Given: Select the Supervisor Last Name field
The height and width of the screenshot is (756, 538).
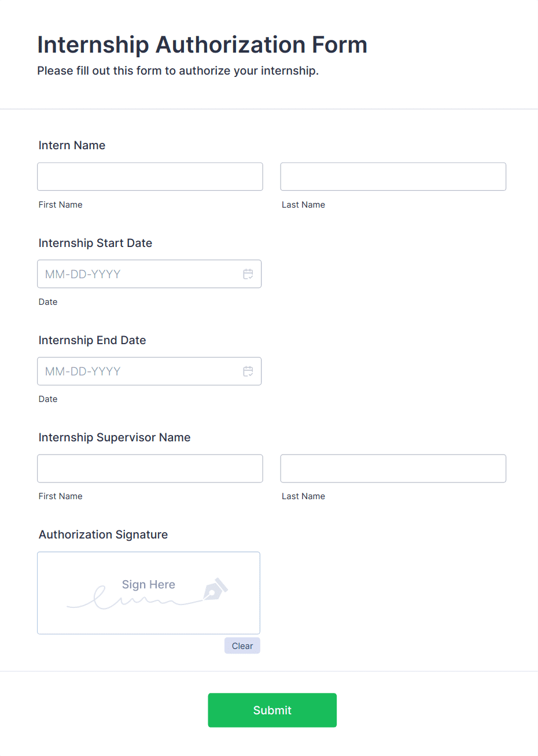Looking at the screenshot, I should pos(393,469).
